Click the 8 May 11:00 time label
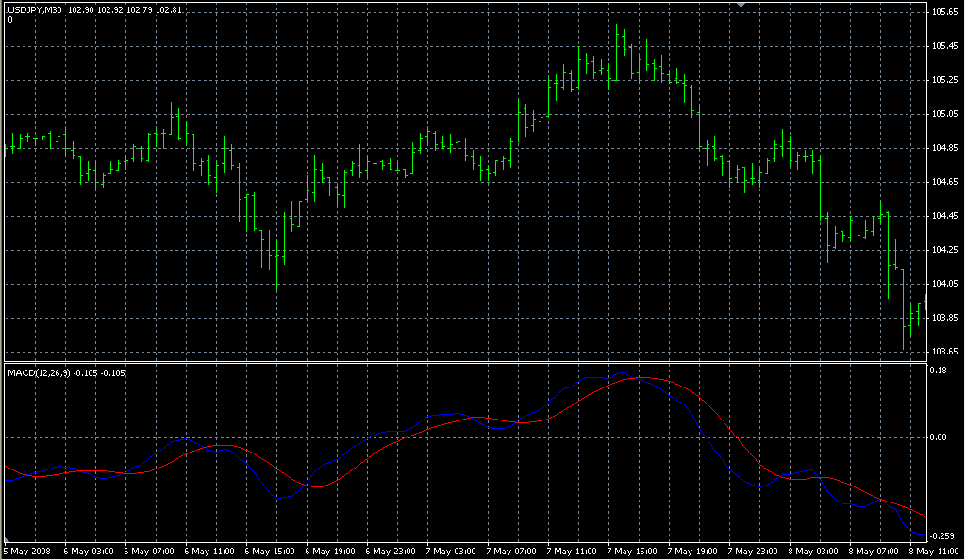 934,551
